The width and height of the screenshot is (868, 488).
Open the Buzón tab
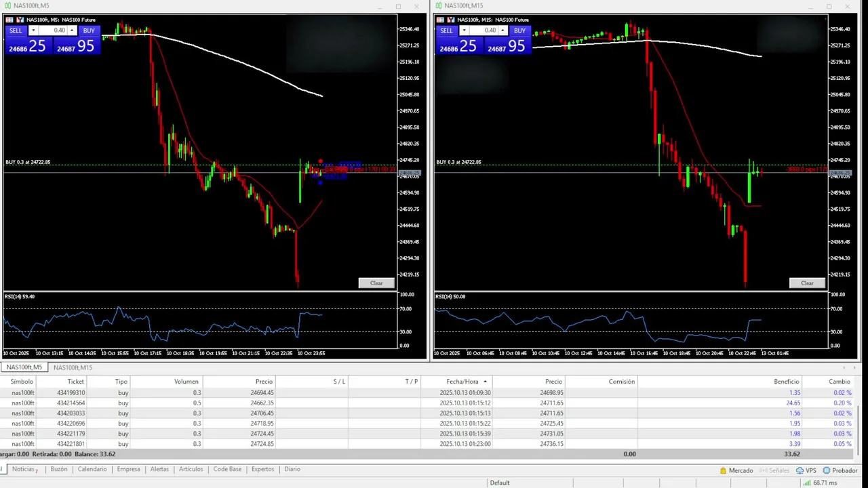pyautogui.click(x=59, y=469)
